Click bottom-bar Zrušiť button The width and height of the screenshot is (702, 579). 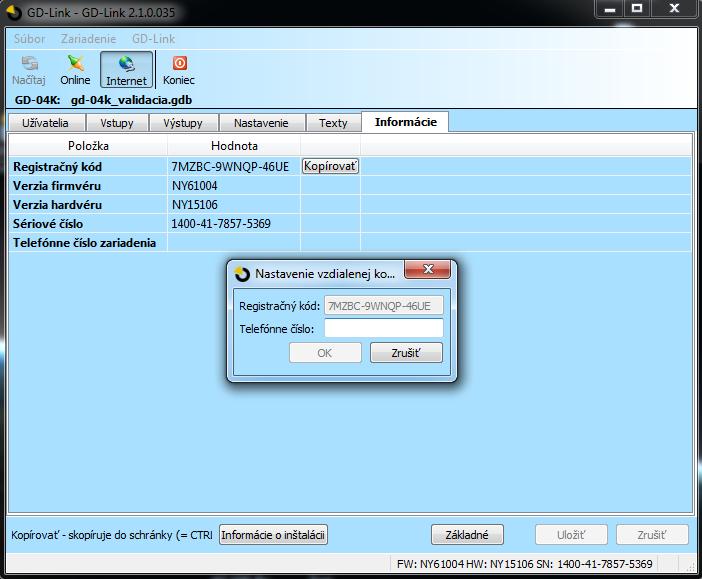[652, 535]
